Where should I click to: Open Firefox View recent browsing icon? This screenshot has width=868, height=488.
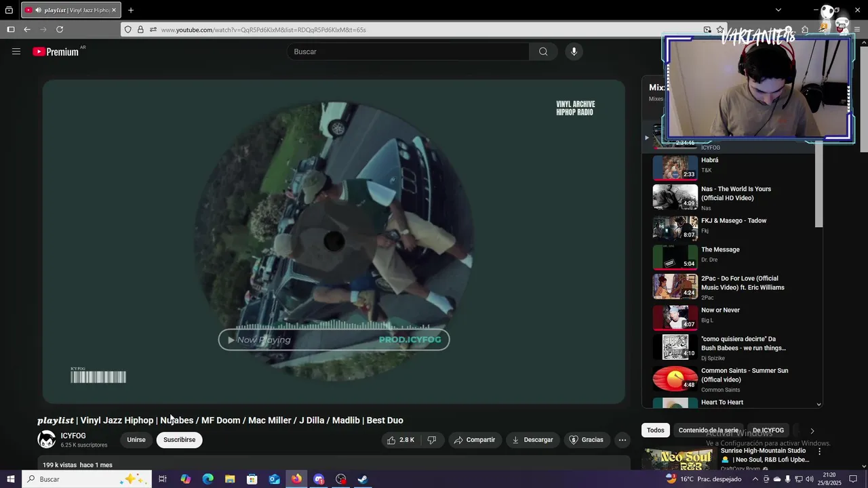9,10
